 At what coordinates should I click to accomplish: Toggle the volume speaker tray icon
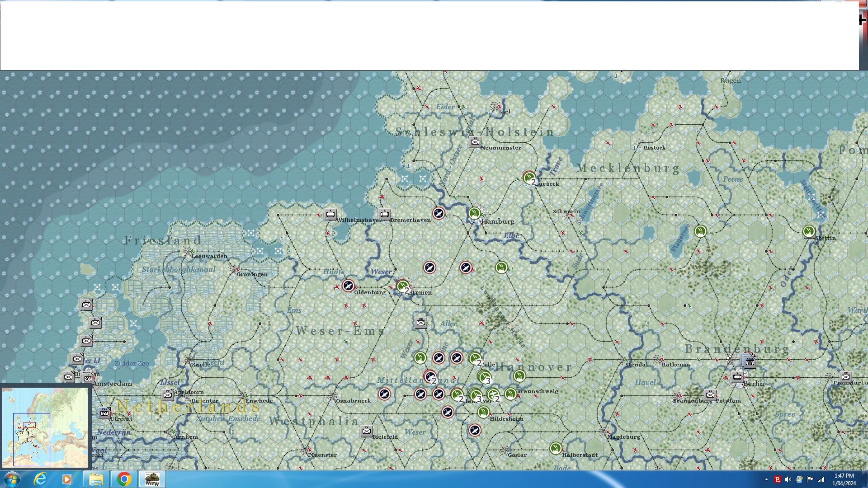pyautogui.click(x=788, y=479)
